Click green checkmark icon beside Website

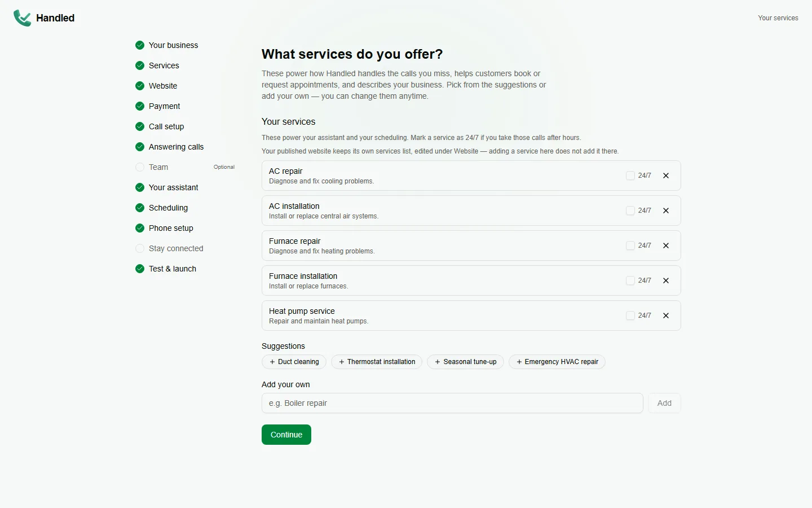pos(140,86)
